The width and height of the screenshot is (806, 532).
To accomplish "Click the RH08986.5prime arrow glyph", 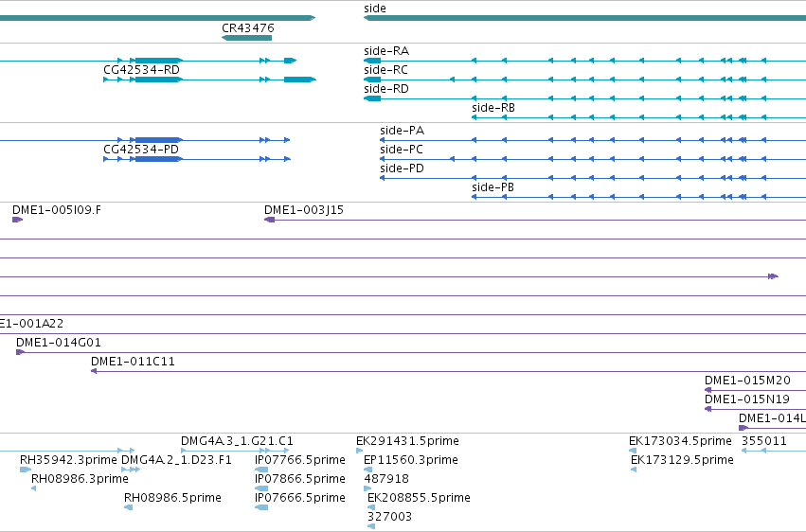I will (129, 508).
